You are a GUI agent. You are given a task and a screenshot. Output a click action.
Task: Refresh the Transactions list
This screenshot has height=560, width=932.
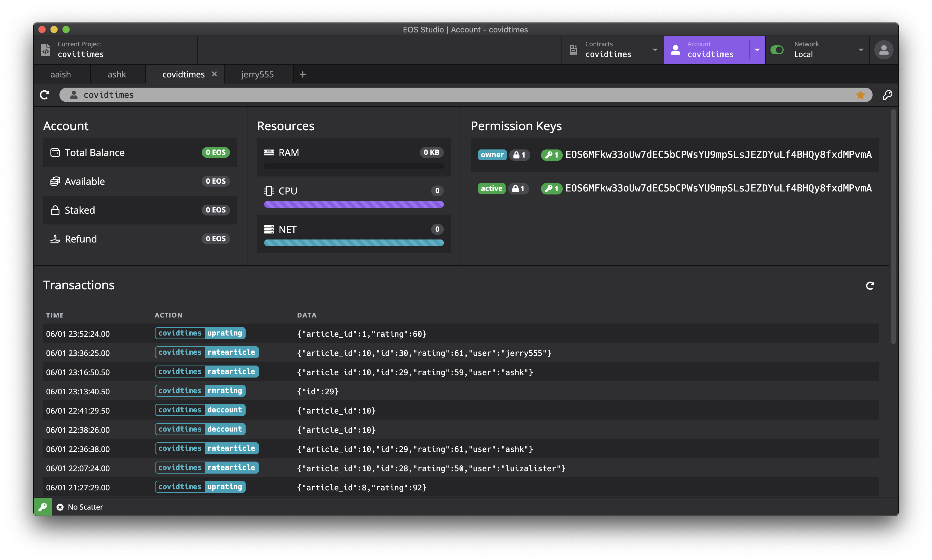click(x=870, y=286)
